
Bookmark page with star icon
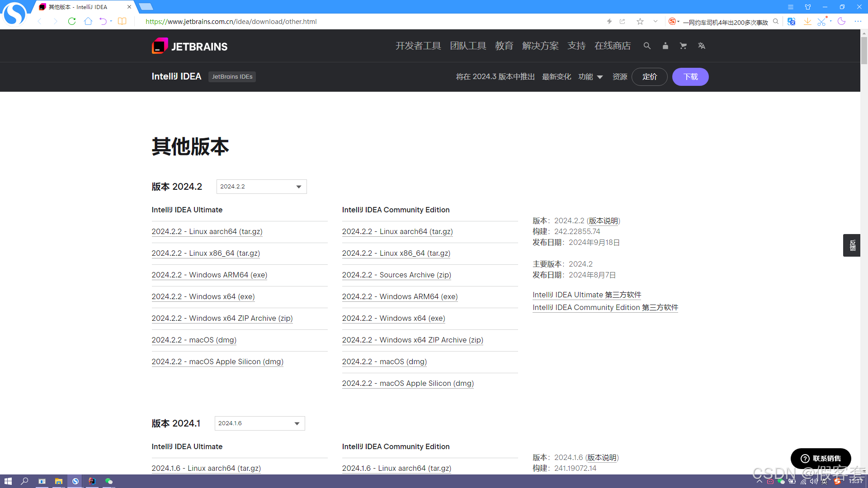pyautogui.click(x=640, y=21)
